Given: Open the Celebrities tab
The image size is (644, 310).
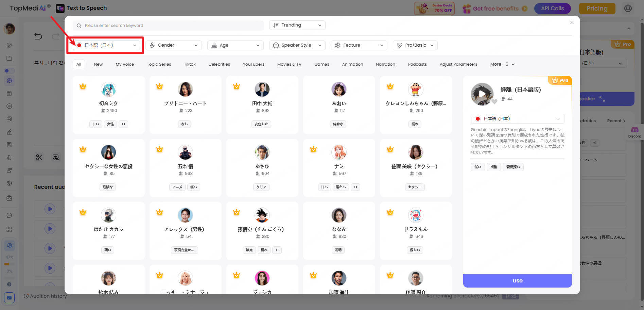Looking at the screenshot, I should 219,64.
